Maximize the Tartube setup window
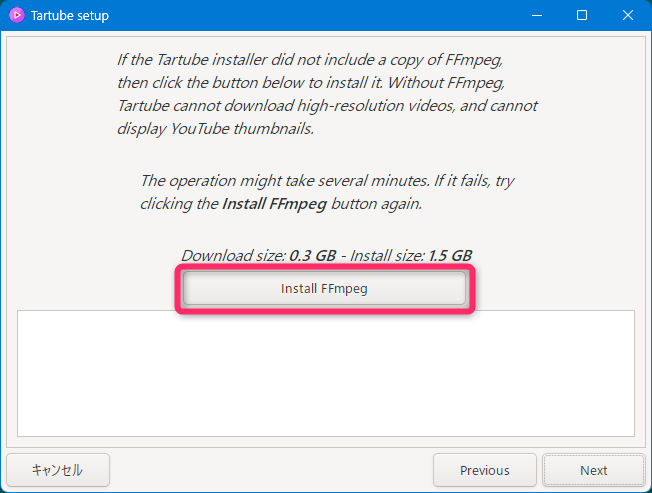652x493 pixels. coord(583,16)
